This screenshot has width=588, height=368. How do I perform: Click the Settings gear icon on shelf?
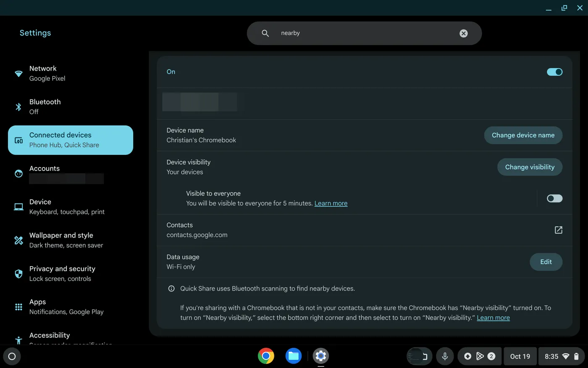pos(321,356)
